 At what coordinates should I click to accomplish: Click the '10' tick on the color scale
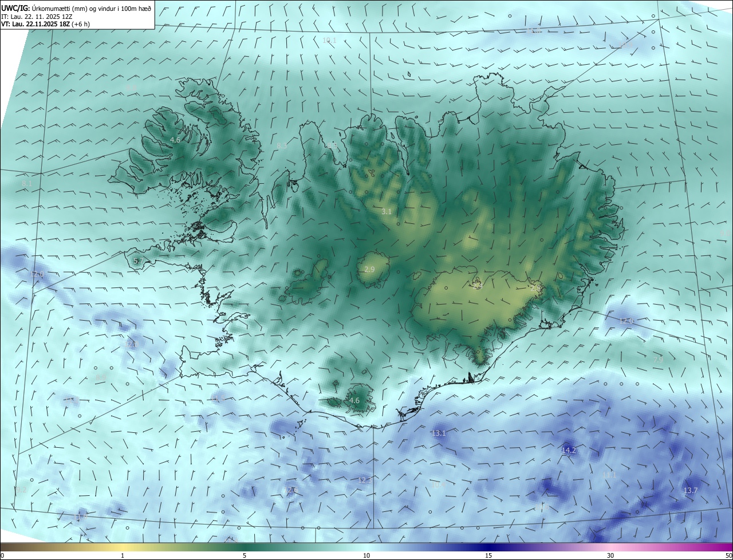(366, 555)
